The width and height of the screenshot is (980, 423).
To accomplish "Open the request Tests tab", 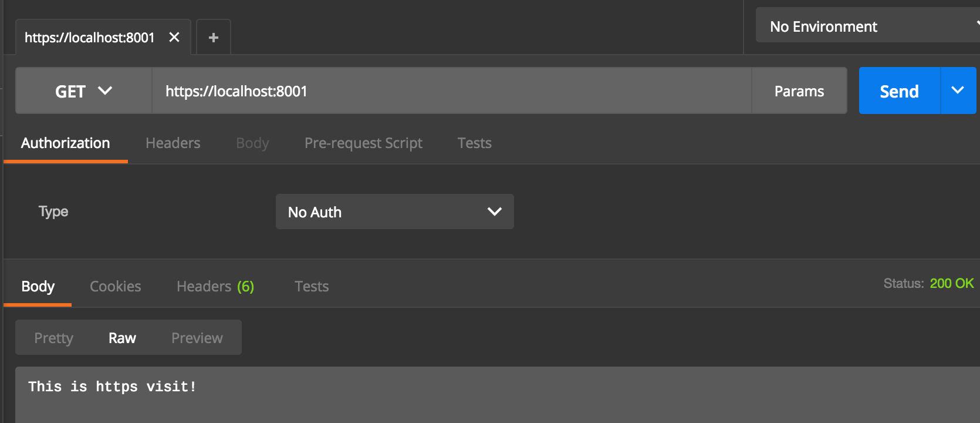I will pyautogui.click(x=475, y=143).
